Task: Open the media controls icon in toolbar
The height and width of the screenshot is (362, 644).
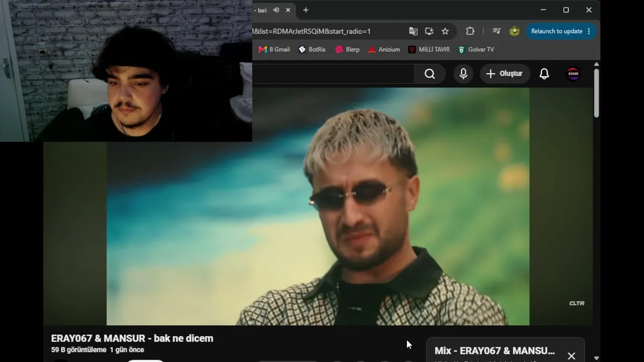Action: [x=497, y=31]
